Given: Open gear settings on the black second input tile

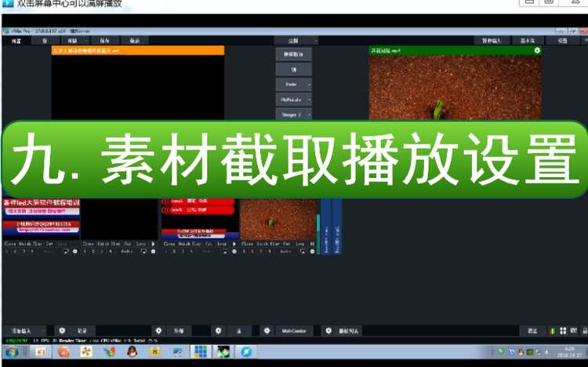Looking at the screenshot, I should click(153, 252).
